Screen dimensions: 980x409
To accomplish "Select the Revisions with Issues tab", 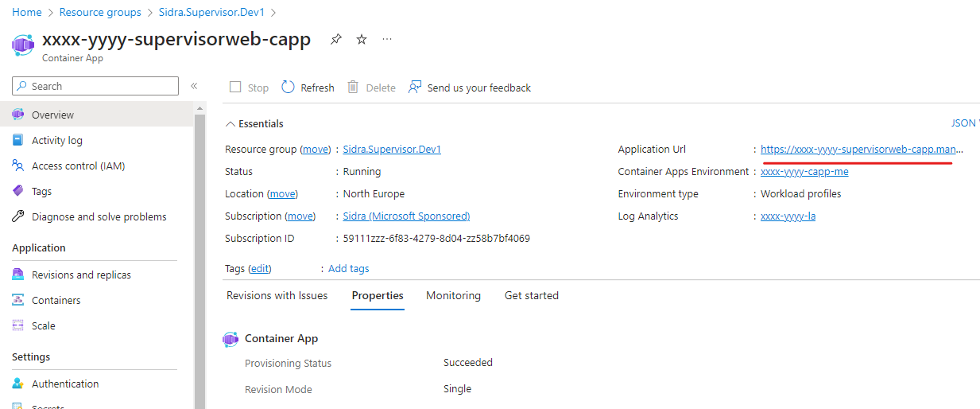I will click(x=277, y=295).
